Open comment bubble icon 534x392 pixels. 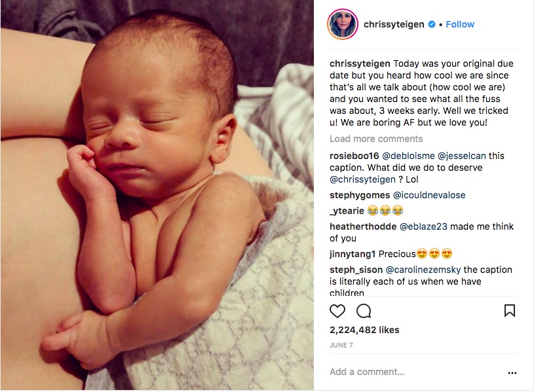(x=364, y=311)
